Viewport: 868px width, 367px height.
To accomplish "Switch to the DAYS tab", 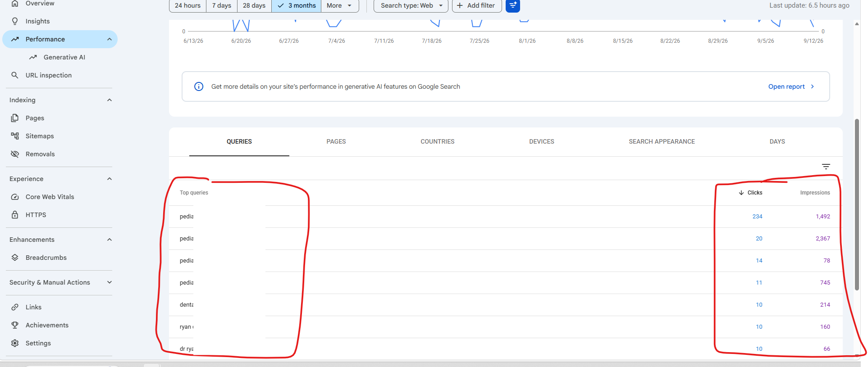I will pyautogui.click(x=777, y=141).
